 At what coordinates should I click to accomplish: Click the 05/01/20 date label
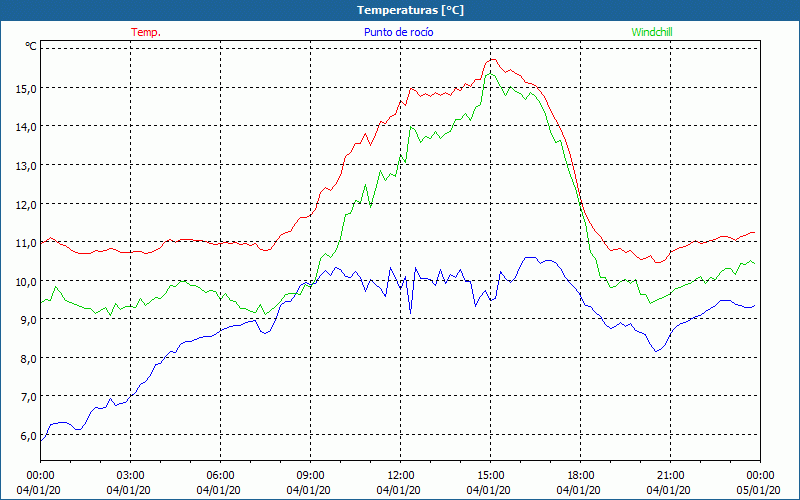pos(760,490)
